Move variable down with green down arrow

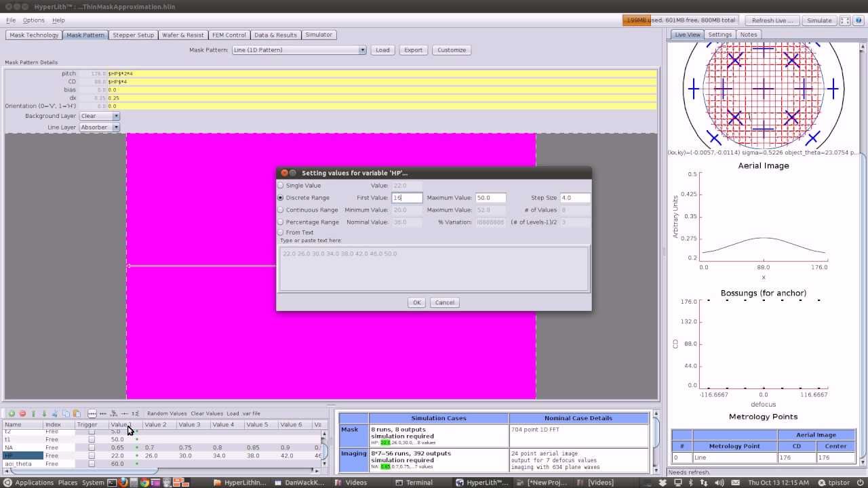point(44,413)
